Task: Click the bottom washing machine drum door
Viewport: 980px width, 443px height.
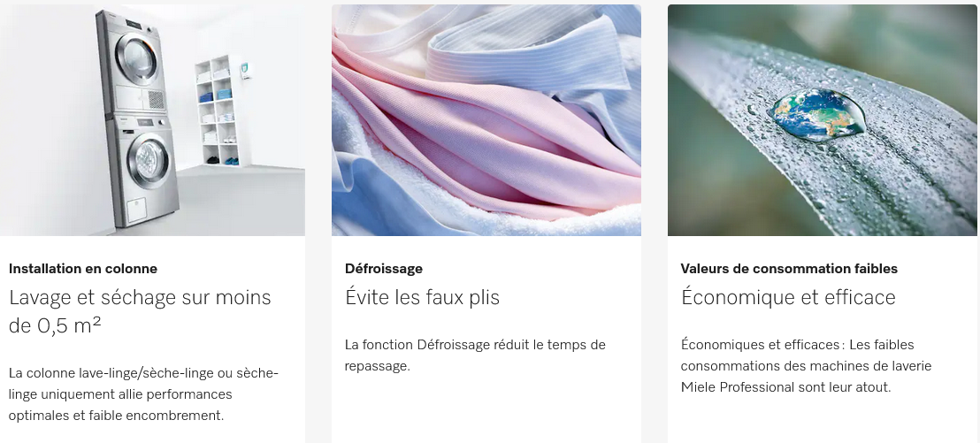Action: click(148, 160)
